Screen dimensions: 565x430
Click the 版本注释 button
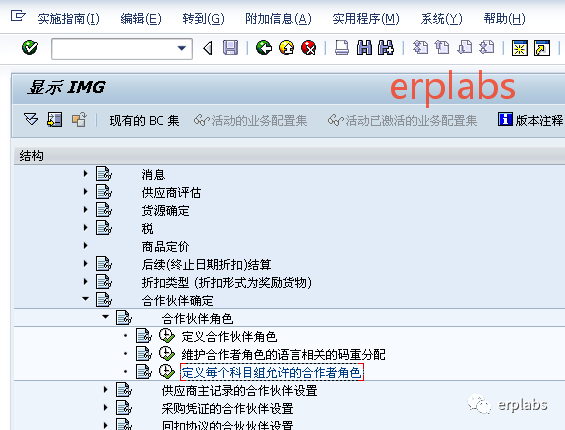(530, 120)
